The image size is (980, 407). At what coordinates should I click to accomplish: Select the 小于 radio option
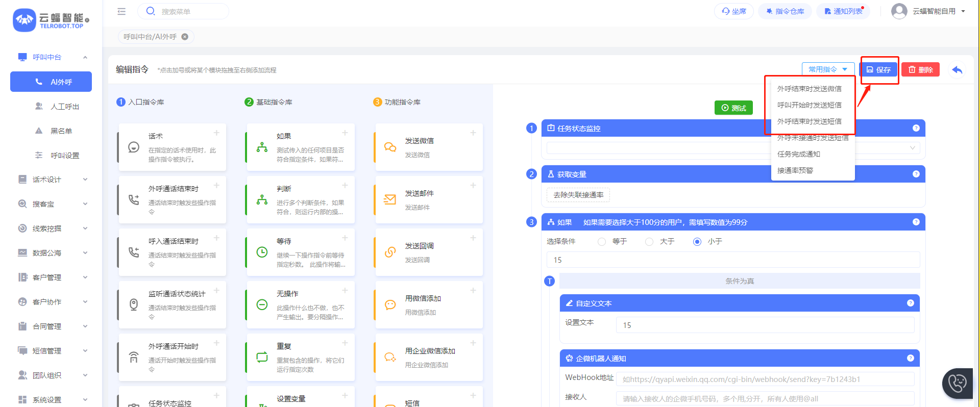point(697,242)
